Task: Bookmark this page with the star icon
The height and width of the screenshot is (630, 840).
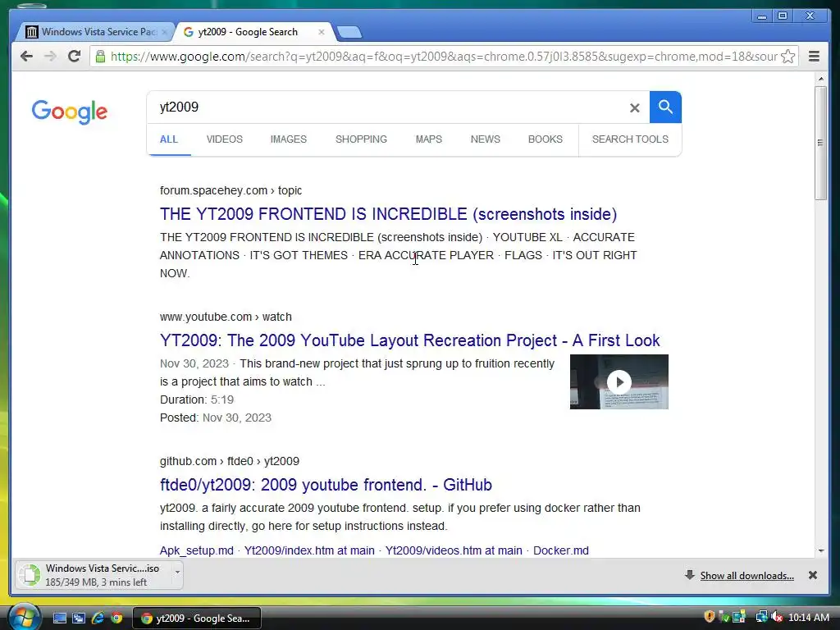Action: (788, 57)
